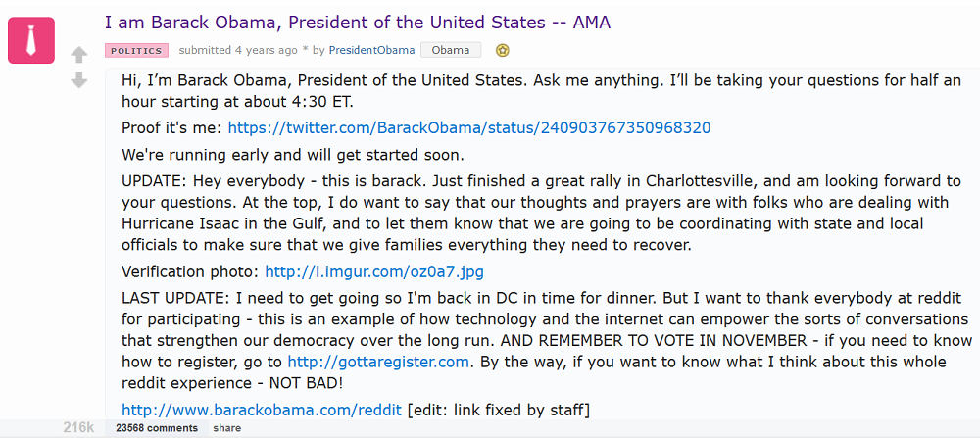Click the gold award icon
This screenshot has height=438, width=980.
click(503, 50)
